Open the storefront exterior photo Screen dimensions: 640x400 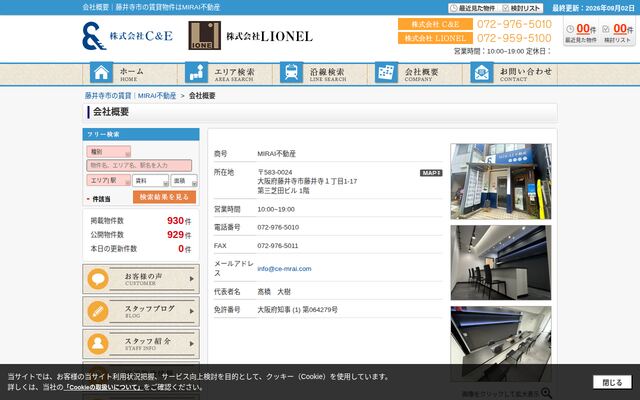tap(501, 182)
